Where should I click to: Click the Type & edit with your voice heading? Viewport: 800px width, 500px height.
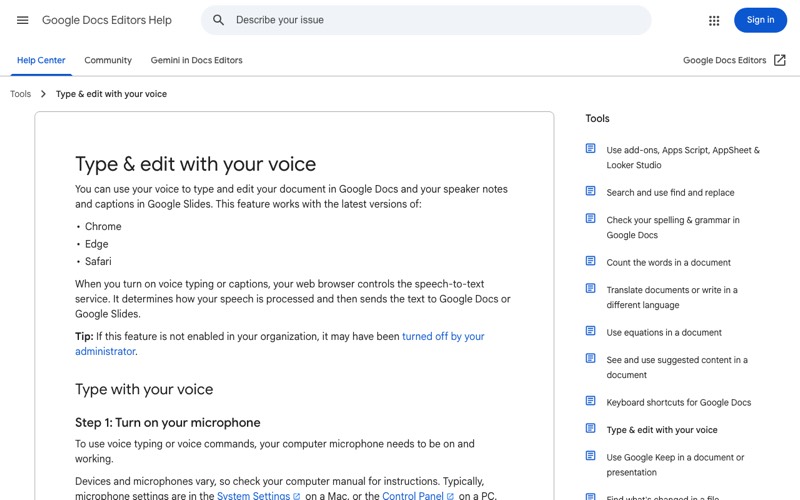pyautogui.click(x=195, y=164)
